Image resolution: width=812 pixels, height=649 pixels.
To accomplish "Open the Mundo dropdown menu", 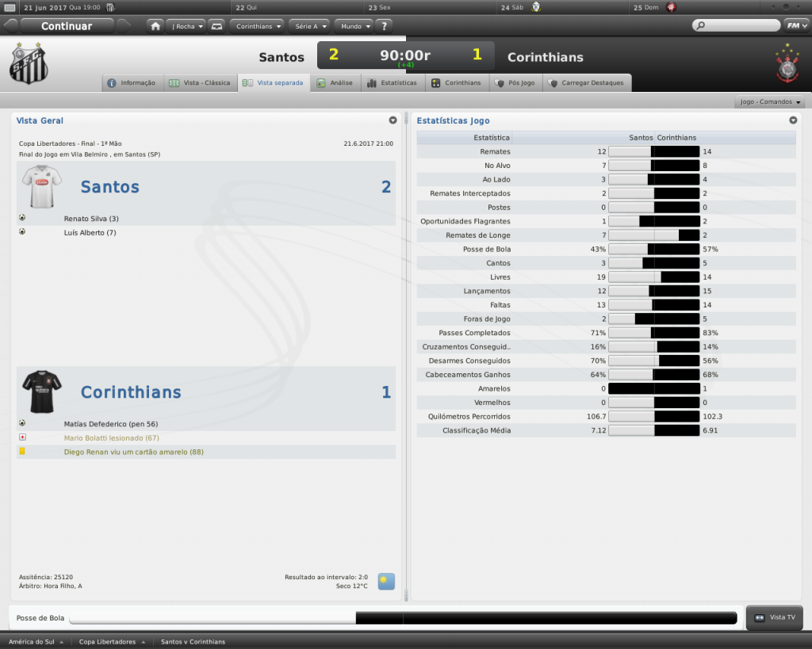I will click(354, 26).
